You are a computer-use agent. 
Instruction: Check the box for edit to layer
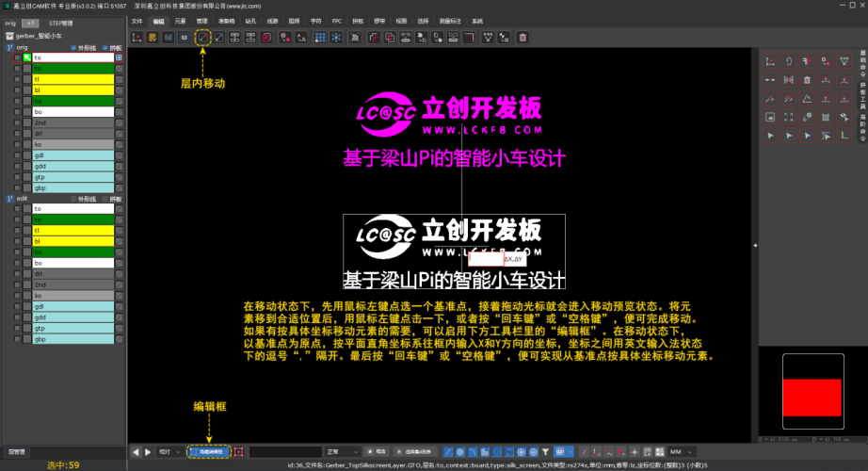pos(17,209)
